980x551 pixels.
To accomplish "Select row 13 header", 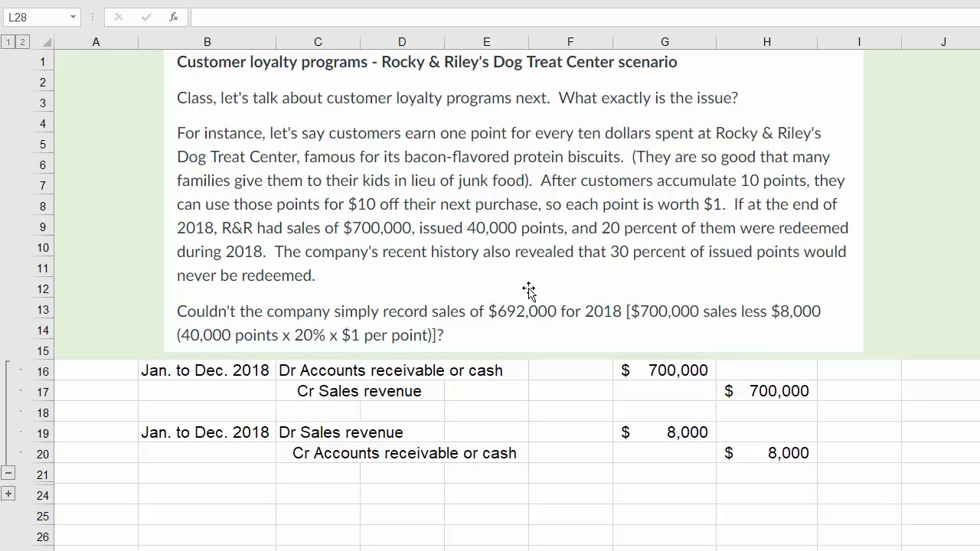I will pos(43,310).
